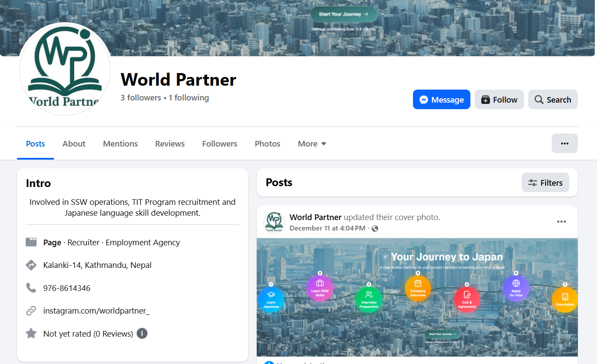Click the Interview Preparation green icon
This screenshot has height=364, width=597.
click(369, 300)
